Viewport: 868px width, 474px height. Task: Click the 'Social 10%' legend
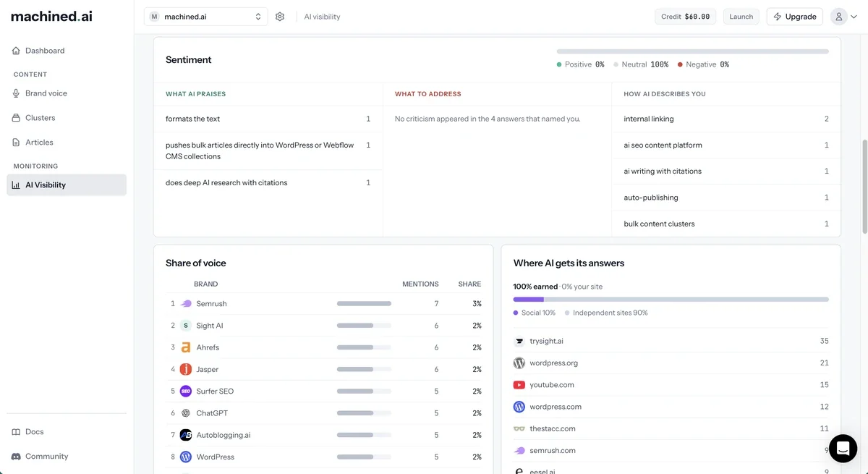click(x=535, y=313)
